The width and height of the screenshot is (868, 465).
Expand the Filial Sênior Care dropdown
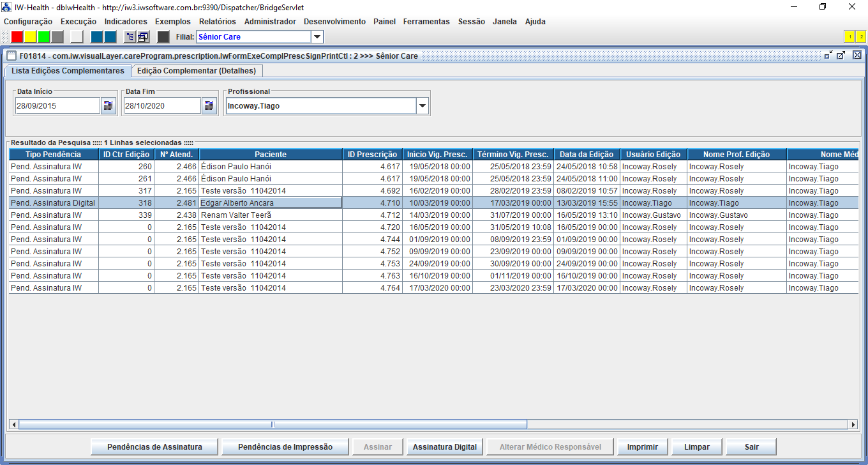pos(317,37)
